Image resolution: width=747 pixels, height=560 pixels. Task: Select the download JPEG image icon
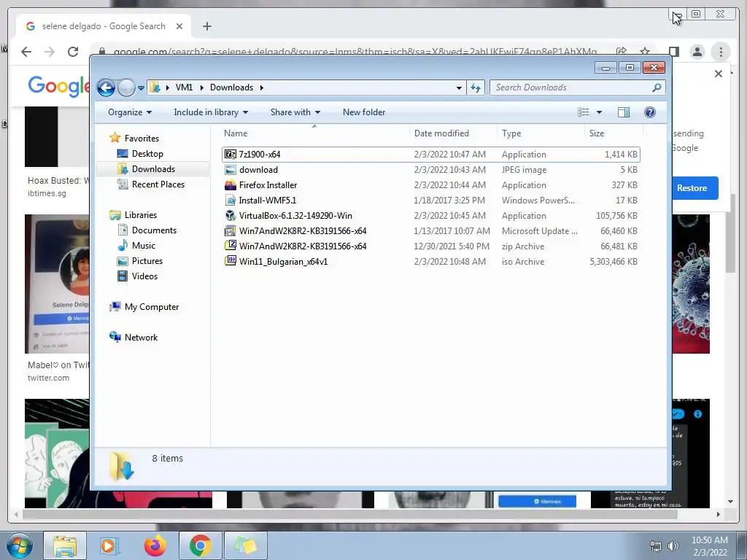231,170
